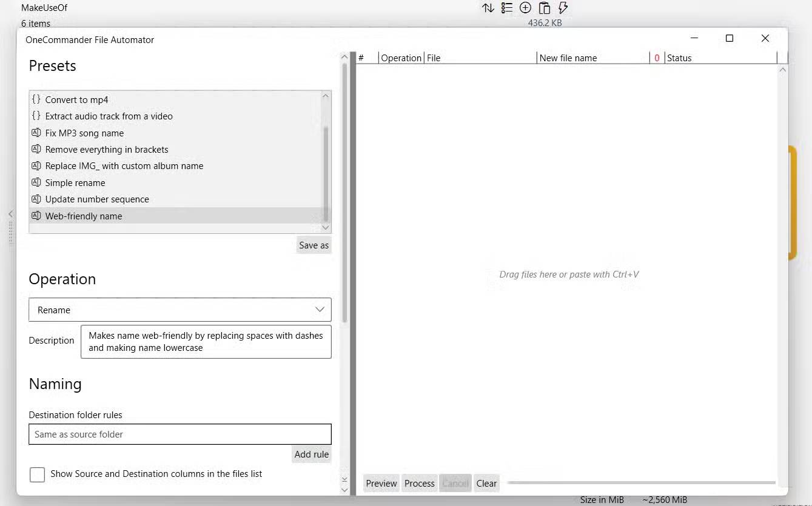The width and height of the screenshot is (812, 506).
Task: Click the Description text box
Action: 206,342
